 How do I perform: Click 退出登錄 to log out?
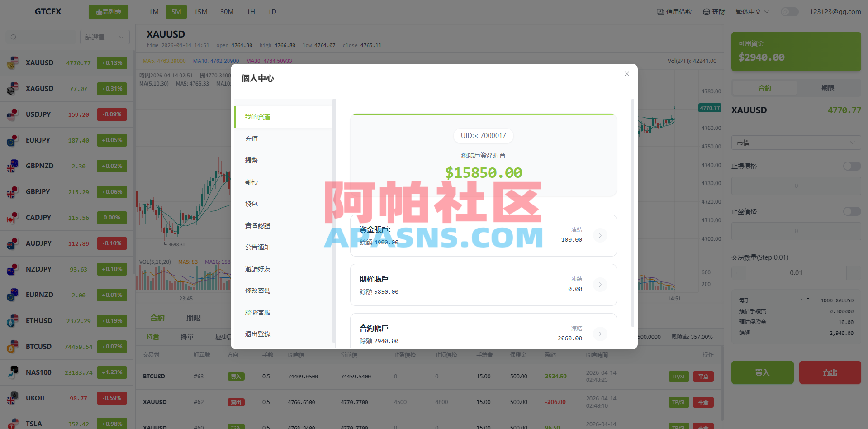click(x=284, y=334)
